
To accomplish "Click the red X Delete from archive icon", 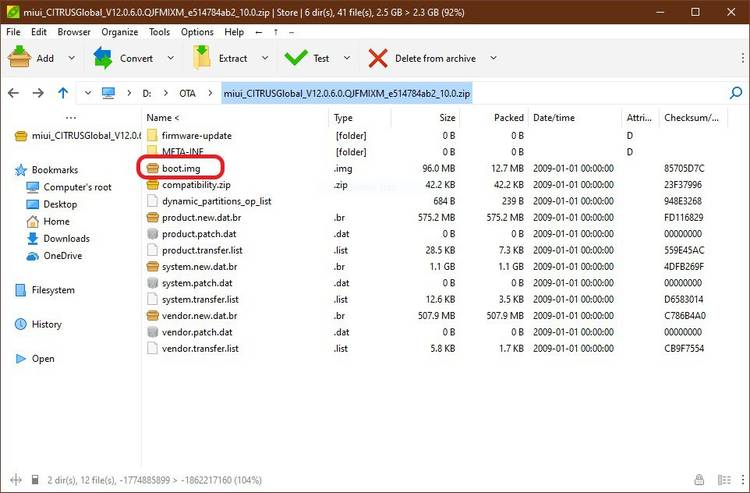I will point(378,58).
